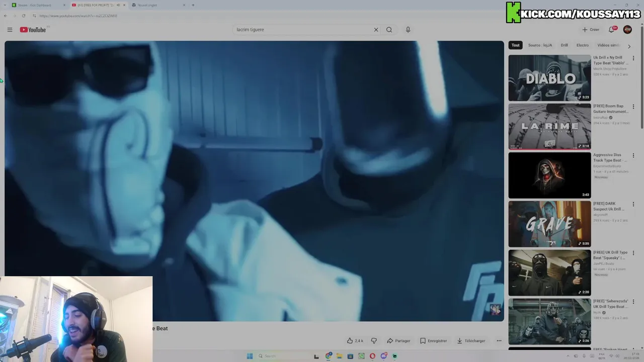Share the video via Partager
The height and width of the screenshot is (362, 644).
[x=398, y=341]
